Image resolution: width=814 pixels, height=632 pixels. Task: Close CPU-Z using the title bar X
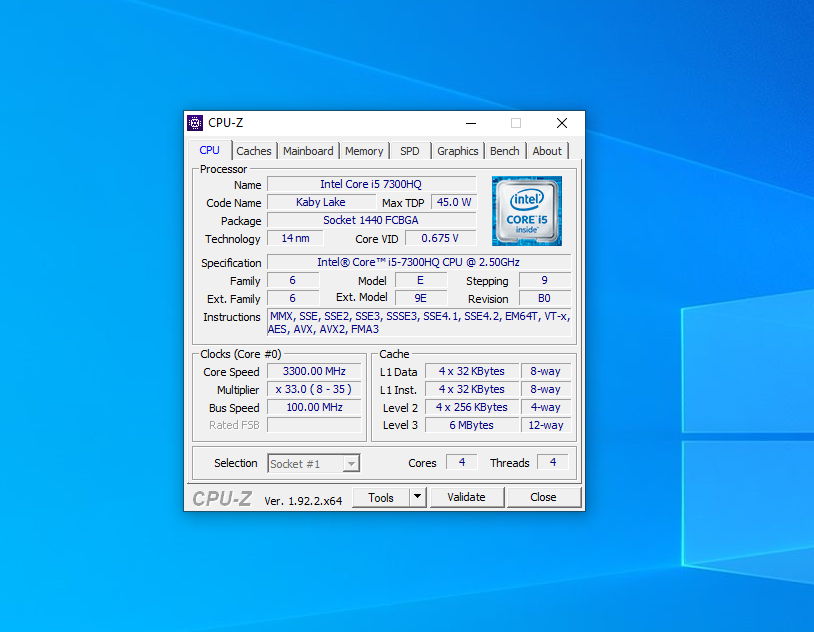562,123
